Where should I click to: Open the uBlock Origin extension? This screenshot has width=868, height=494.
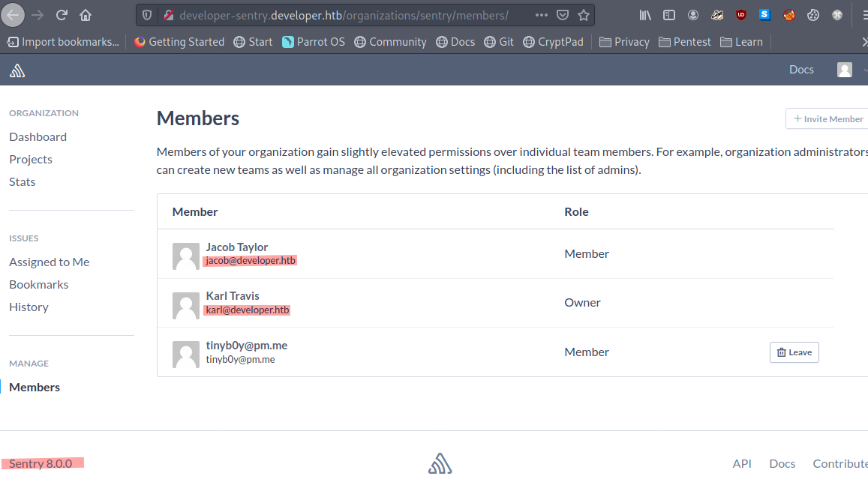point(740,15)
